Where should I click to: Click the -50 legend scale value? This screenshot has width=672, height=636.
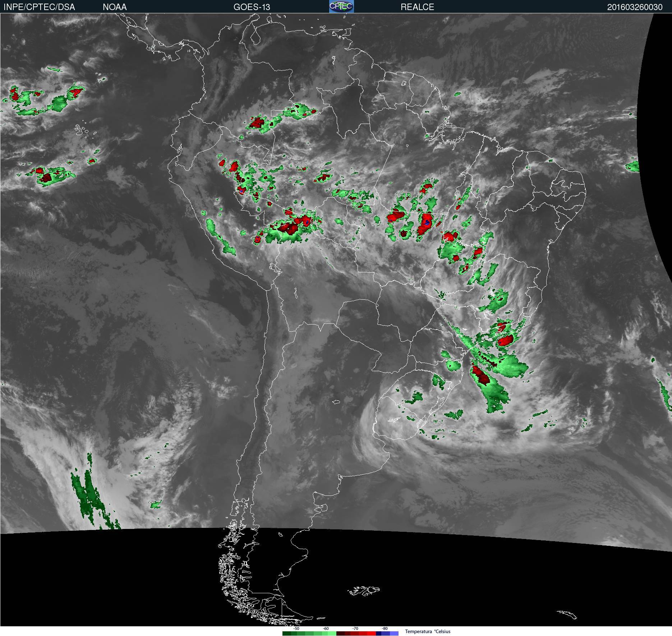(x=296, y=628)
